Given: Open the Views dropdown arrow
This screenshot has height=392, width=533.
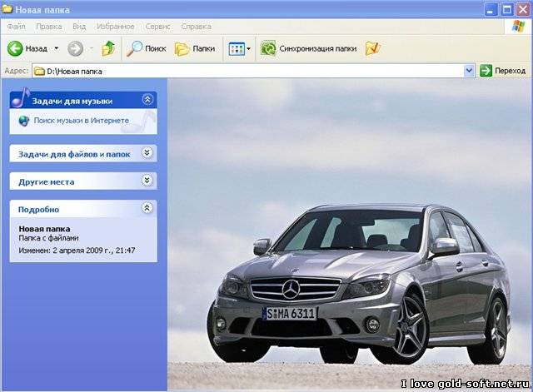Looking at the screenshot, I should [248, 49].
